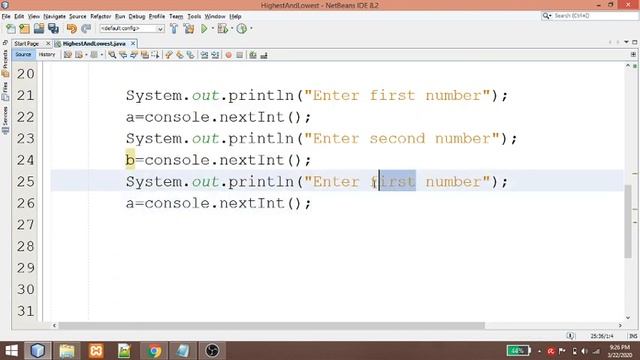
Task: Click the Profile Project clock icon
Action: pos(242,29)
